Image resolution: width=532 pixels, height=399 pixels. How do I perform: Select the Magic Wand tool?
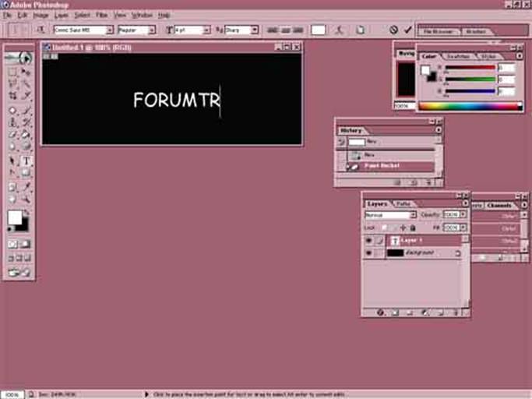click(26, 84)
